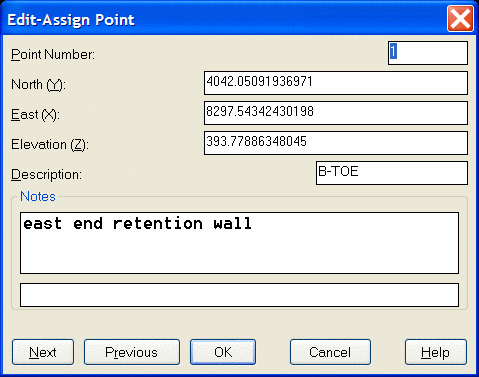Click the Notes group heading

(x=38, y=196)
